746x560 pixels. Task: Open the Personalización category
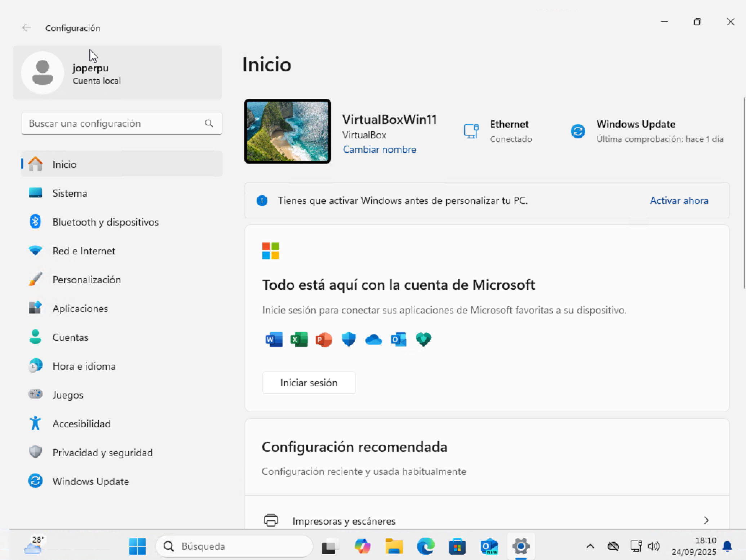[122, 280]
